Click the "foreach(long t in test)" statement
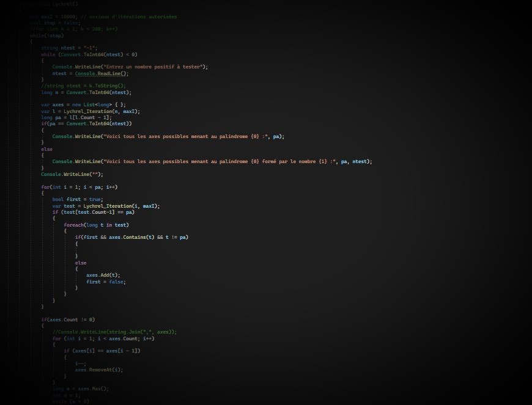Image resolution: width=532 pixels, height=405 pixels. coord(96,225)
